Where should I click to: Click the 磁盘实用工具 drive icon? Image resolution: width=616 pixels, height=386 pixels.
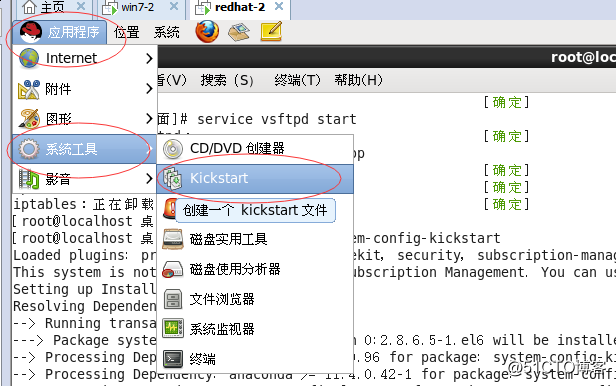point(173,239)
